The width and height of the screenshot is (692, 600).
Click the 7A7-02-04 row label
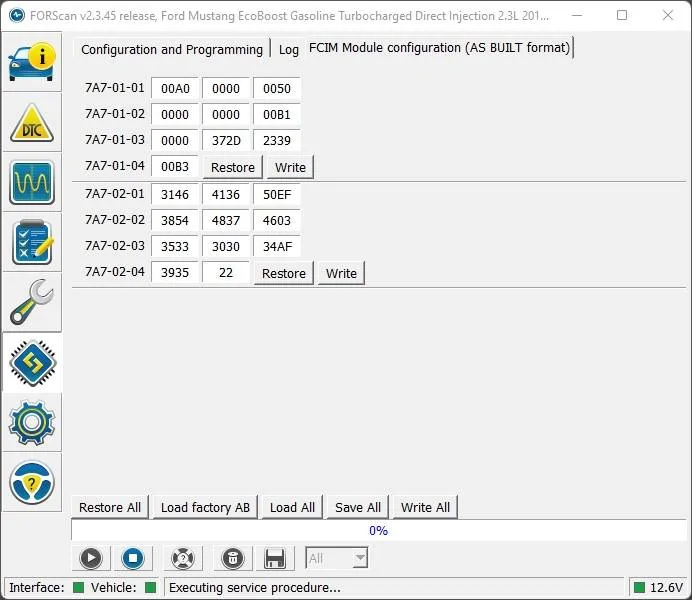tap(115, 272)
